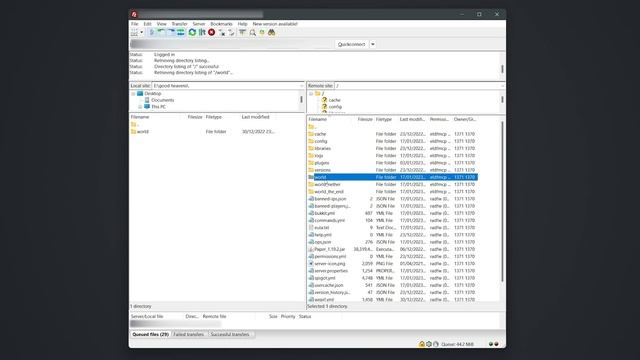The height and width of the screenshot is (360, 640).
Task: Collapse the root / node in remote tree
Action: 311,94
